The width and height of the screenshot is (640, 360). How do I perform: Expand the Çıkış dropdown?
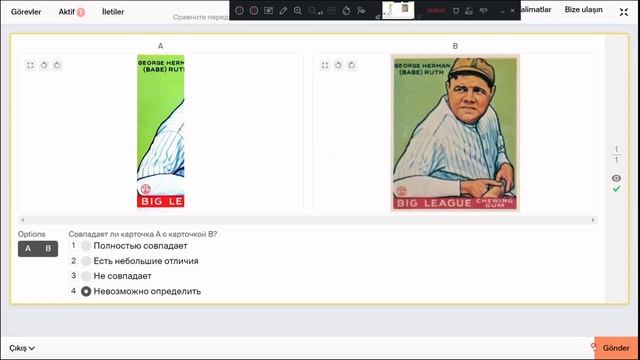22,348
